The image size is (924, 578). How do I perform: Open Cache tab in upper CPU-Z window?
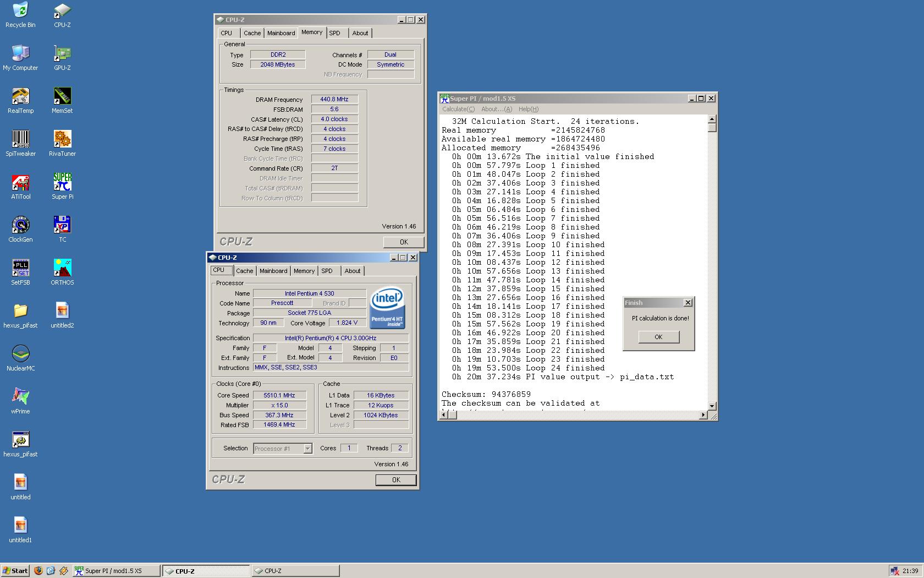click(x=252, y=33)
